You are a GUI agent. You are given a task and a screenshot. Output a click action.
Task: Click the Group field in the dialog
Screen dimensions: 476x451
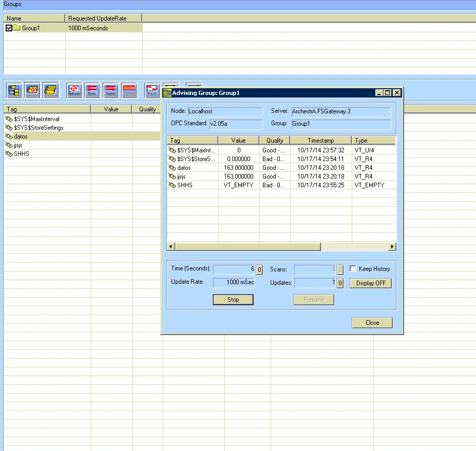click(x=341, y=124)
